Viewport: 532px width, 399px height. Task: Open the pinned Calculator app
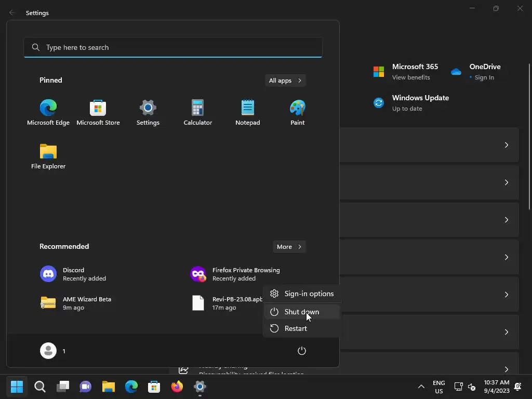(198, 113)
